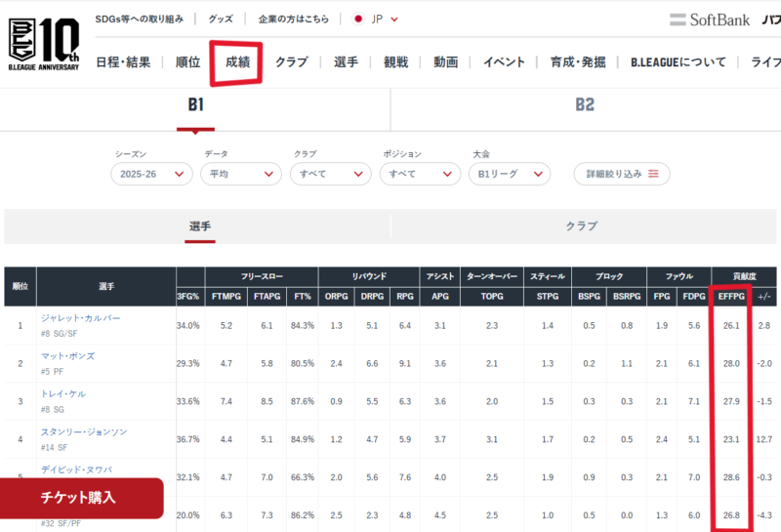Open the シーズン 2025-26 dropdown
The image size is (781, 532).
click(x=151, y=174)
